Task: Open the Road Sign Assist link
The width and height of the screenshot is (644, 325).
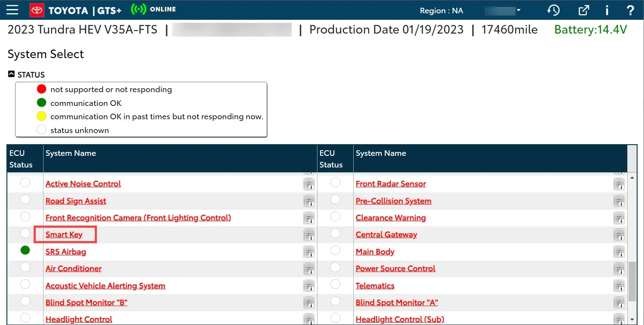Action: tap(76, 201)
